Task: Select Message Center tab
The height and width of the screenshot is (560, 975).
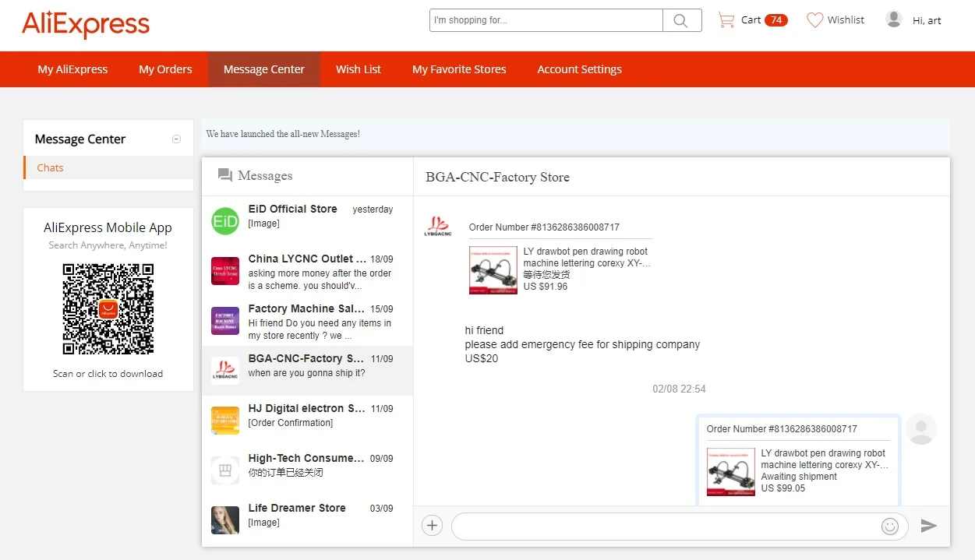Action: 264,69
